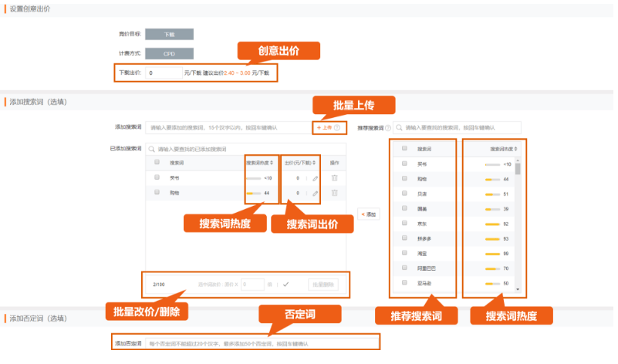Click the 下载 bidding target button
The image size is (618, 364).
click(169, 34)
